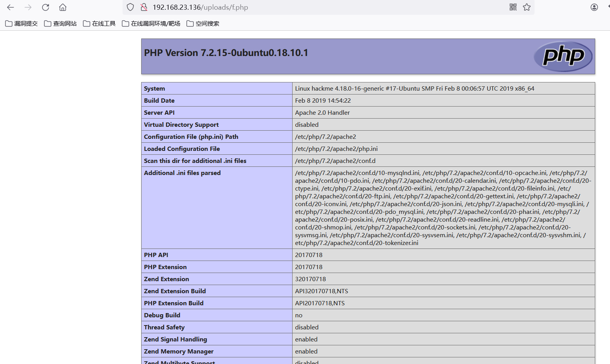Click the /etc/php/7.2/apache2/php.ini value
This screenshot has width=610, height=364.
(x=336, y=149)
